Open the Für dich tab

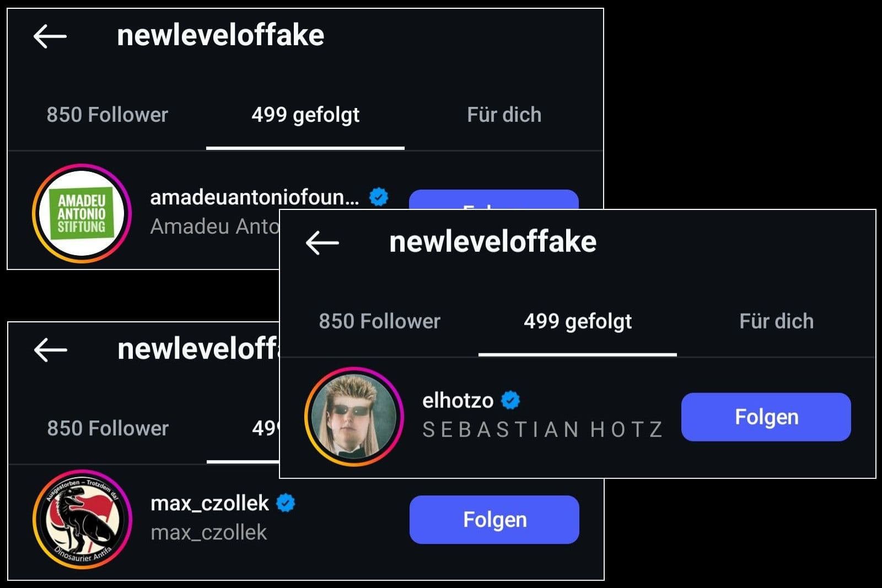pyautogui.click(x=776, y=321)
